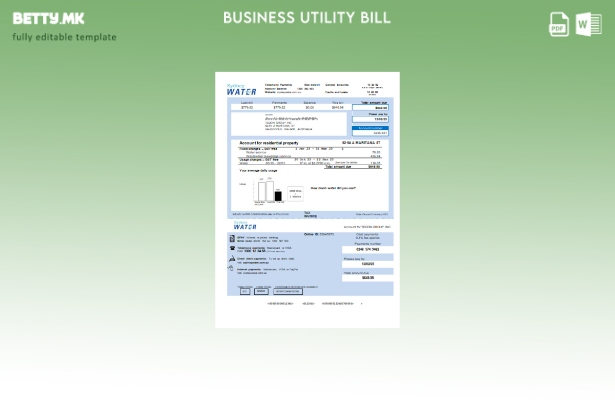The image size is (615, 400).
Task: Click the PDF file format icon
Action: coord(559,24)
